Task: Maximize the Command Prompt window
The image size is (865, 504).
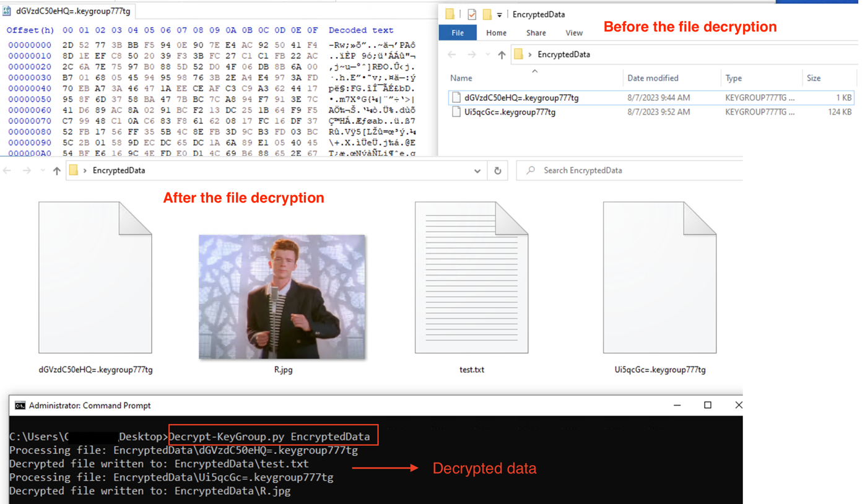Action: [708, 405]
